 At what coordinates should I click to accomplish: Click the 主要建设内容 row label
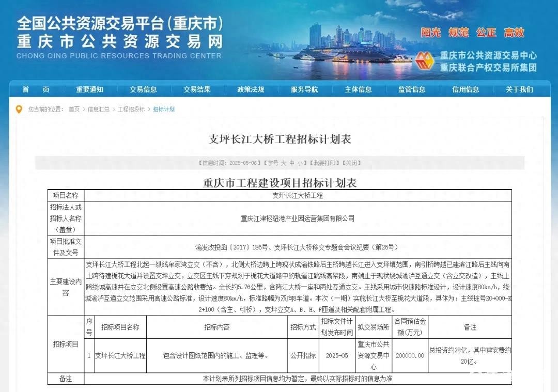[x=66, y=287]
